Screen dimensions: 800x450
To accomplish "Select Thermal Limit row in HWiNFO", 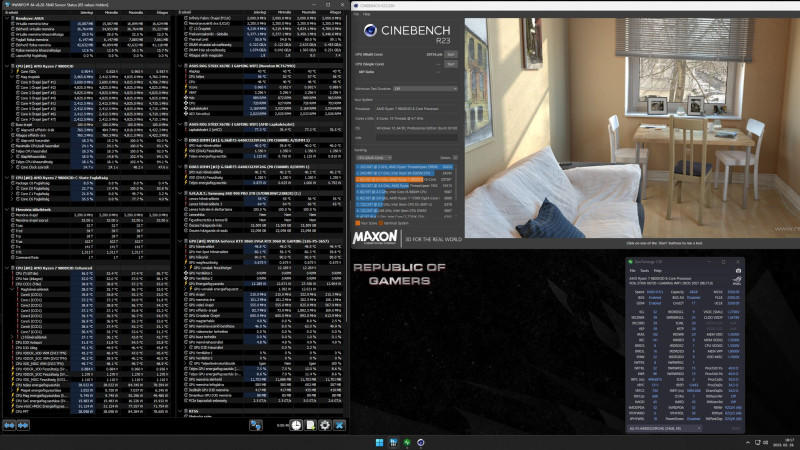I will pos(262,39).
